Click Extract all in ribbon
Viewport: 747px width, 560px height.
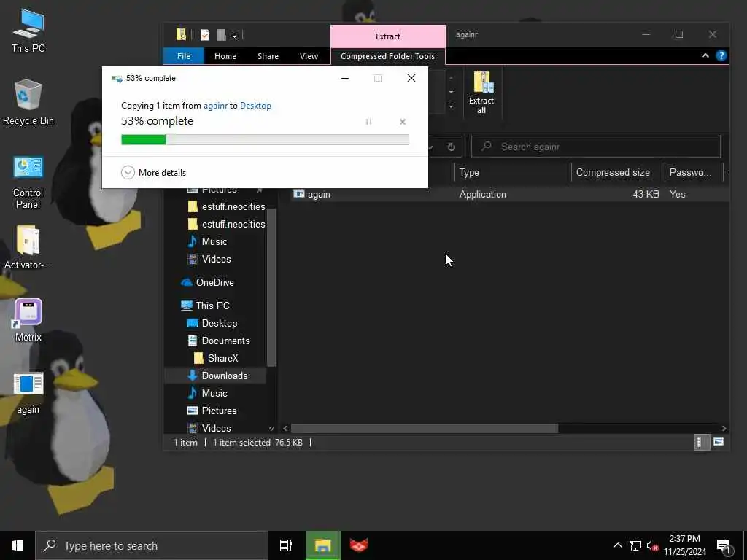click(x=481, y=93)
